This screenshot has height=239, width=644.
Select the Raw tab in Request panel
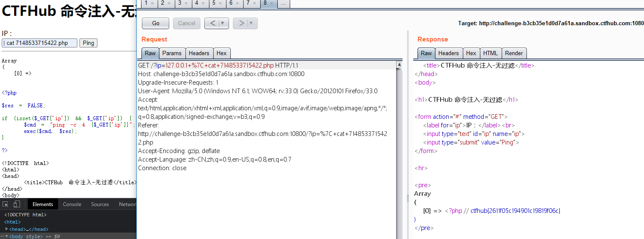[x=150, y=53]
